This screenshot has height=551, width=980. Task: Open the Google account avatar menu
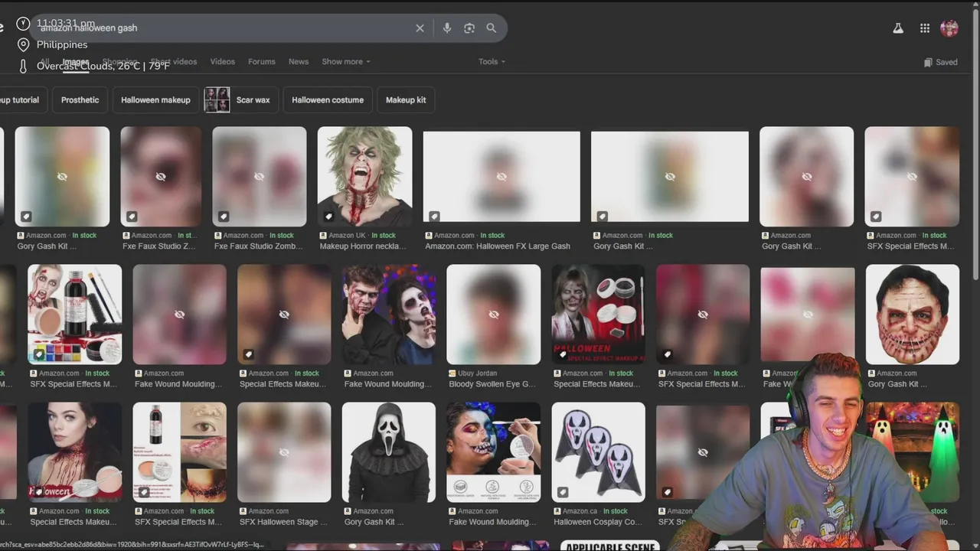(x=949, y=28)
